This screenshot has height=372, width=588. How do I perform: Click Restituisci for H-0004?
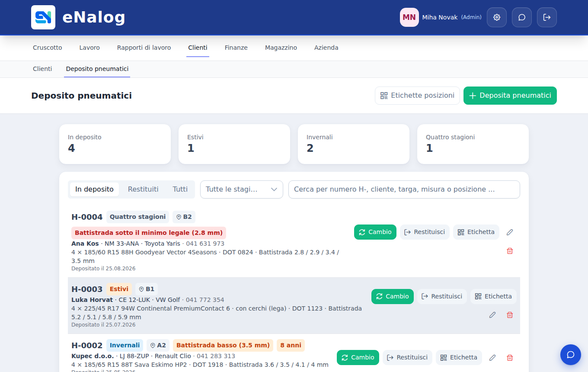tap(425, 232)
